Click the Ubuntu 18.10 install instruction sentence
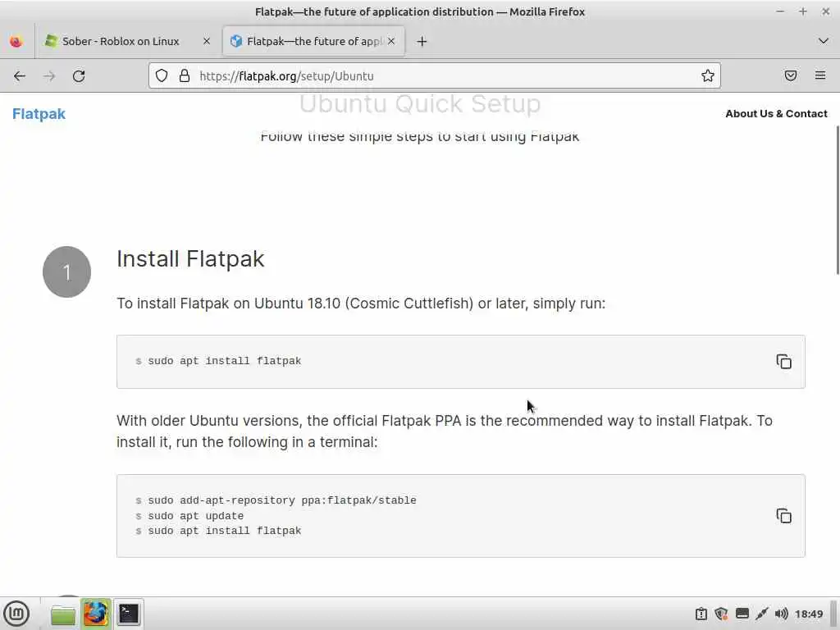This screenshot has height=630, width=840. (x=361, y=304)
